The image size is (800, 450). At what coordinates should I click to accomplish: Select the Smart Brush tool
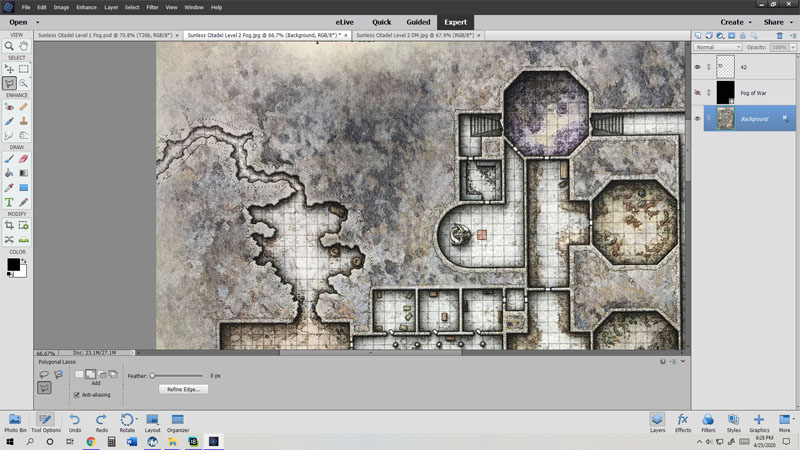click(9, 121)
